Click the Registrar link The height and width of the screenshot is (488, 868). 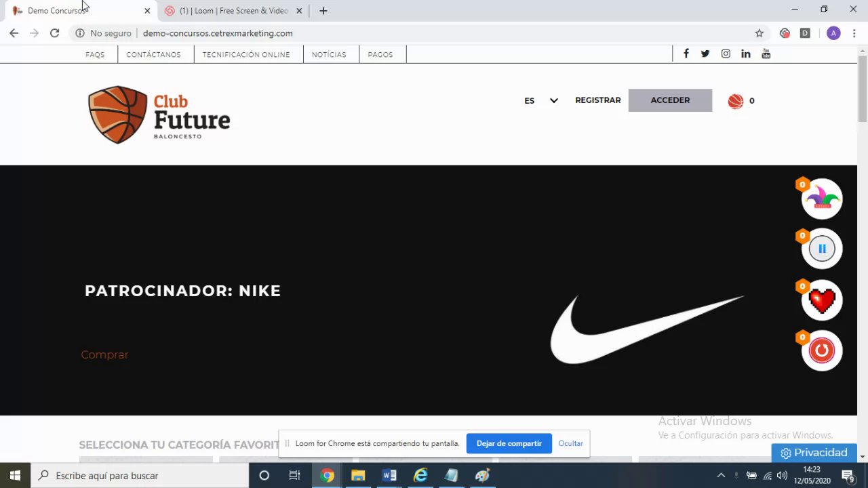pyautogui.click(x=598, y=100)
